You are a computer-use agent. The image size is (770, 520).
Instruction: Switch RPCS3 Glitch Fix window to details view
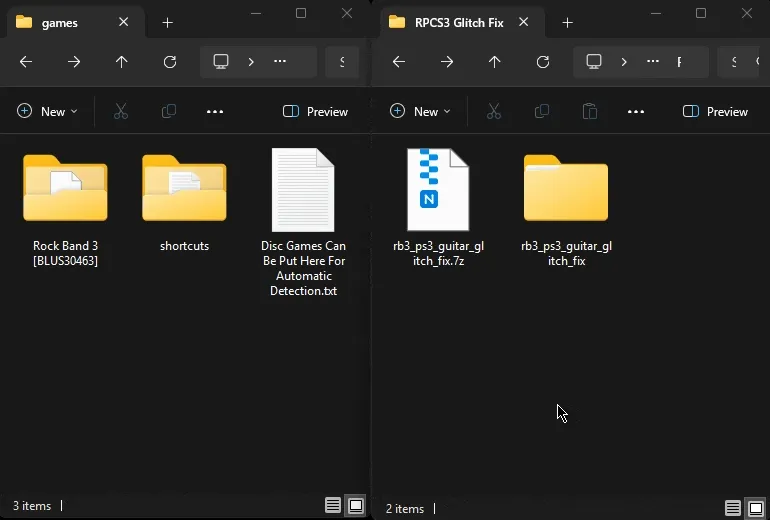click(733, 508)
